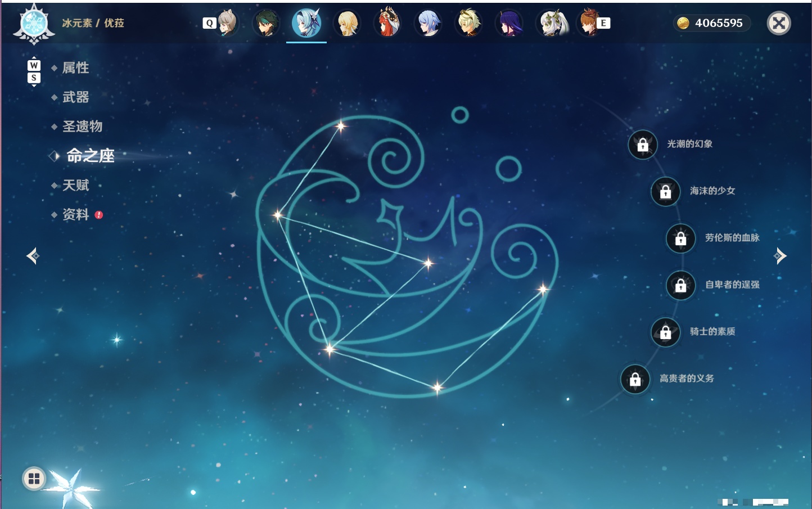This screenshot has width=812, height=509.
Task: Select the tenth avatar with orange hair
Action: (x=589, y=23)
